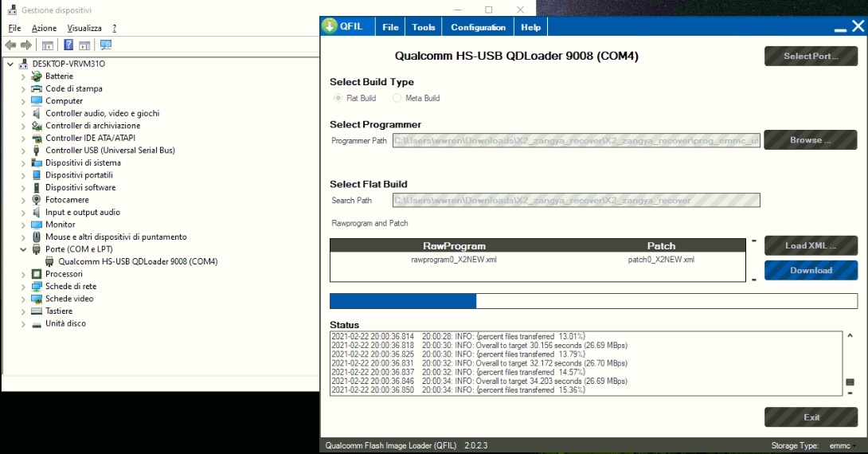Screen dimensions: 868x454
Task: Select the Fotocamere camera icon
Action: [x=37, y=199]
